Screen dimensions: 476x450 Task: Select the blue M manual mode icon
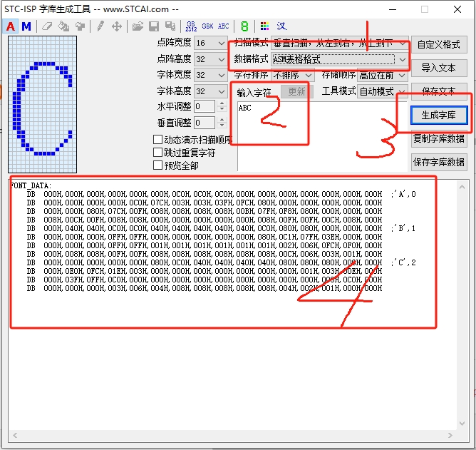(x=26, y=26)
